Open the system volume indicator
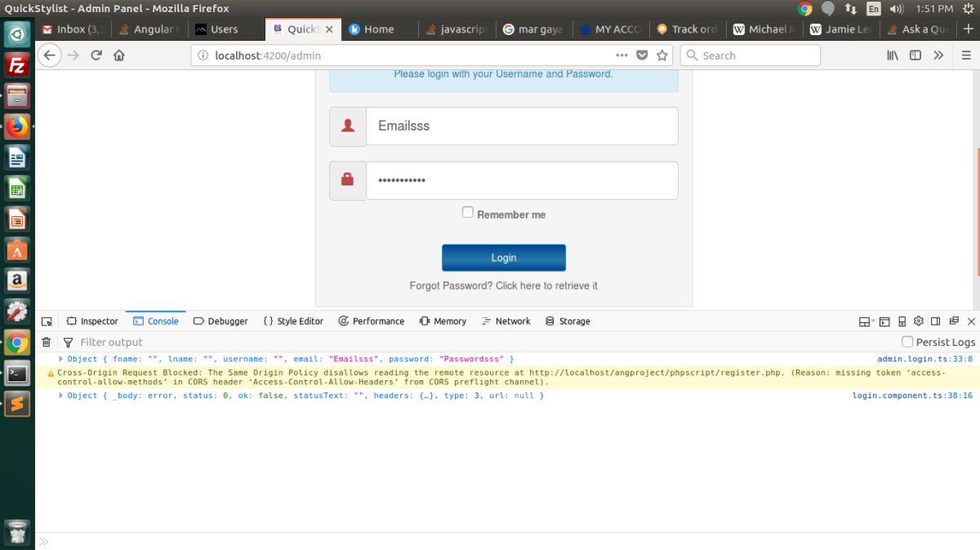 pos(896,9)
